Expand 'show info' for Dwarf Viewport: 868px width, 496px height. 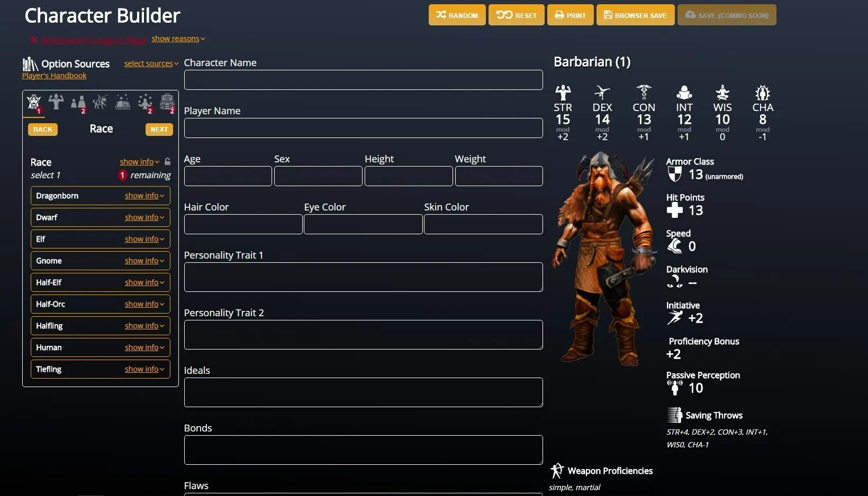(x=144, y=217)
